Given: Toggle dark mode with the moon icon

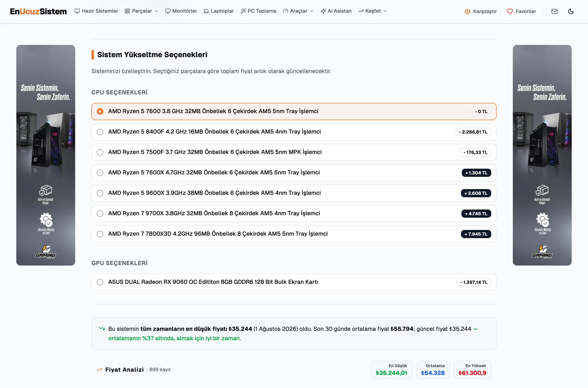Looking at the screenshot, I should coord(571,11).
